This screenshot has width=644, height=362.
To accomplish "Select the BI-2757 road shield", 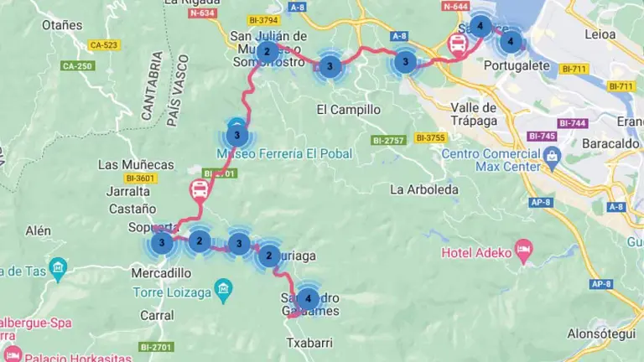I will pos(389,141).
